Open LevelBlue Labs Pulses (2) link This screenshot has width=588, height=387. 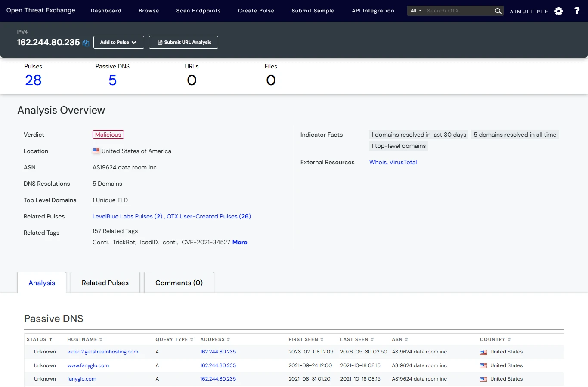point(127,216)
